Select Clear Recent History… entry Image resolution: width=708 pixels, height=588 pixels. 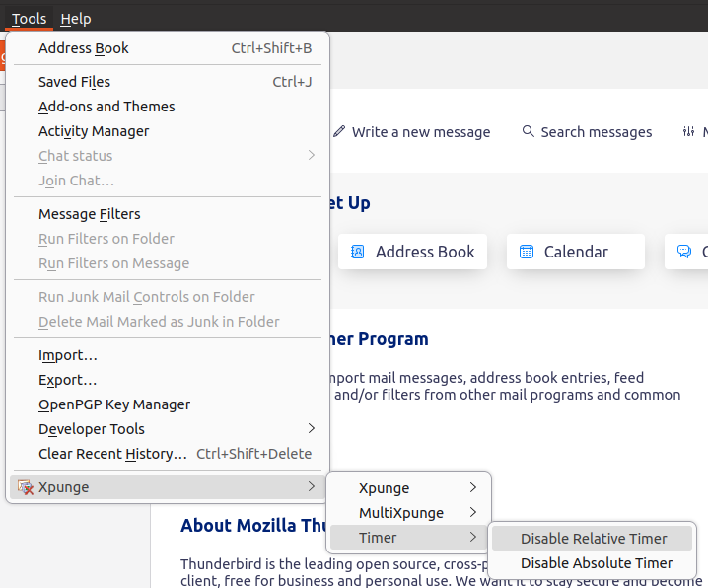tap(168, 454)
